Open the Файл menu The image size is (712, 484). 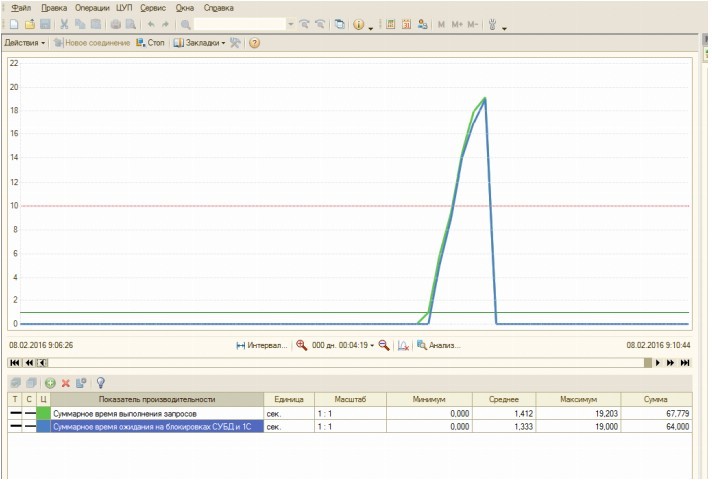[x=21, y=8]
